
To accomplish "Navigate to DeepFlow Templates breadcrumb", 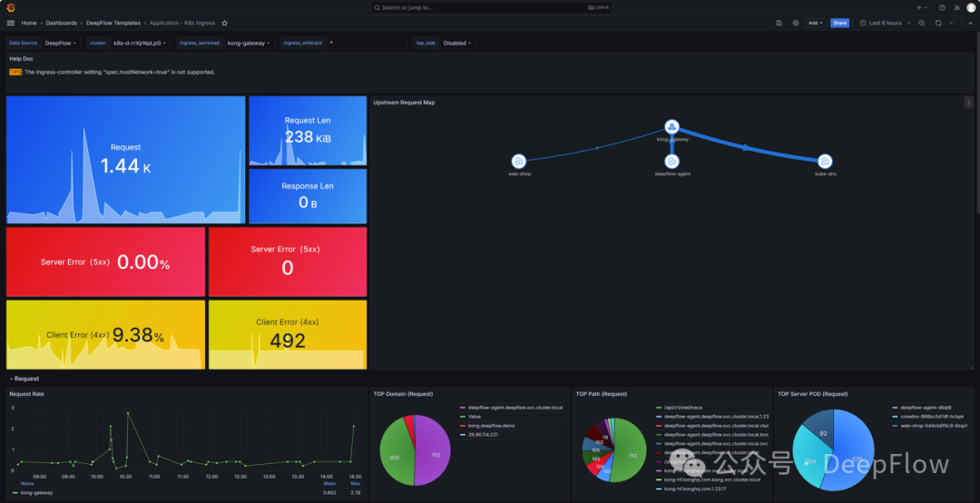I will (113, 23).
